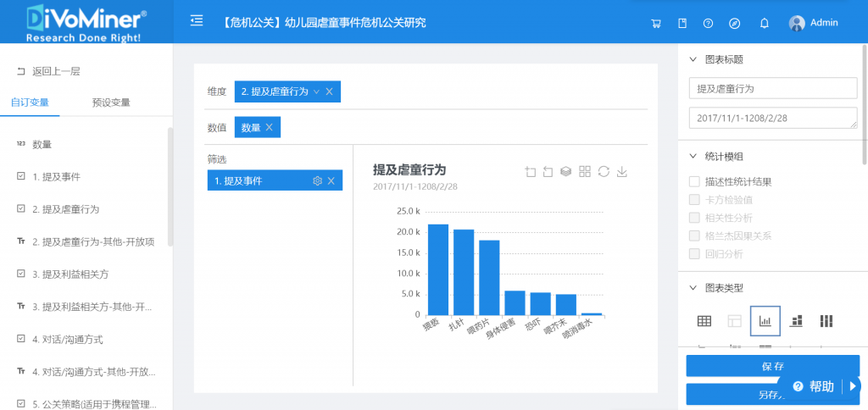Select the stacked bar chart type icon
Image resolution: width=868 pixels, height=410 pixels.
pos(796,321)
